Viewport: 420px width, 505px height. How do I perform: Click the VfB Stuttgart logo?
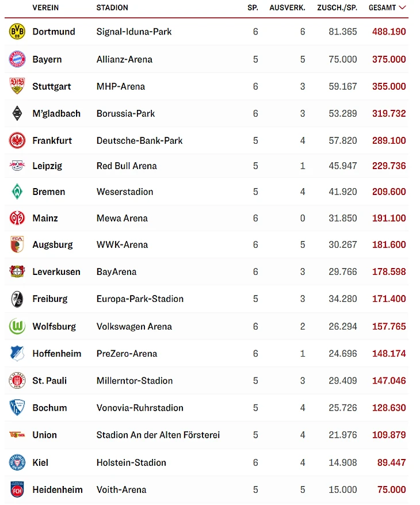point(17,86)
